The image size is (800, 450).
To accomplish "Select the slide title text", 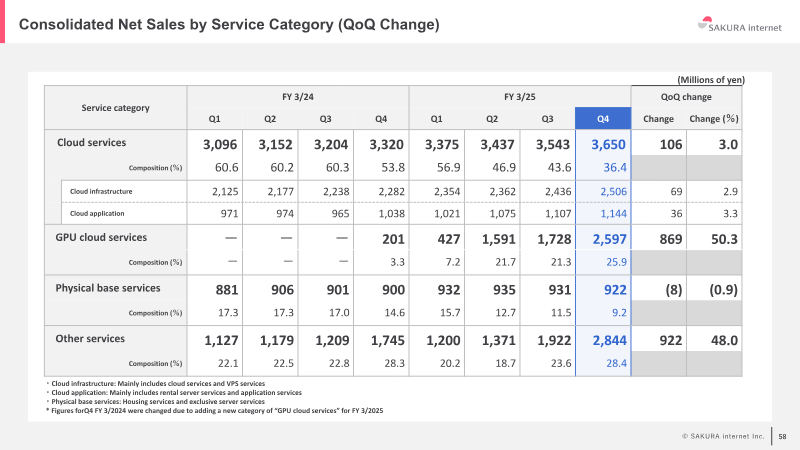I will click(x=229, y=24).
